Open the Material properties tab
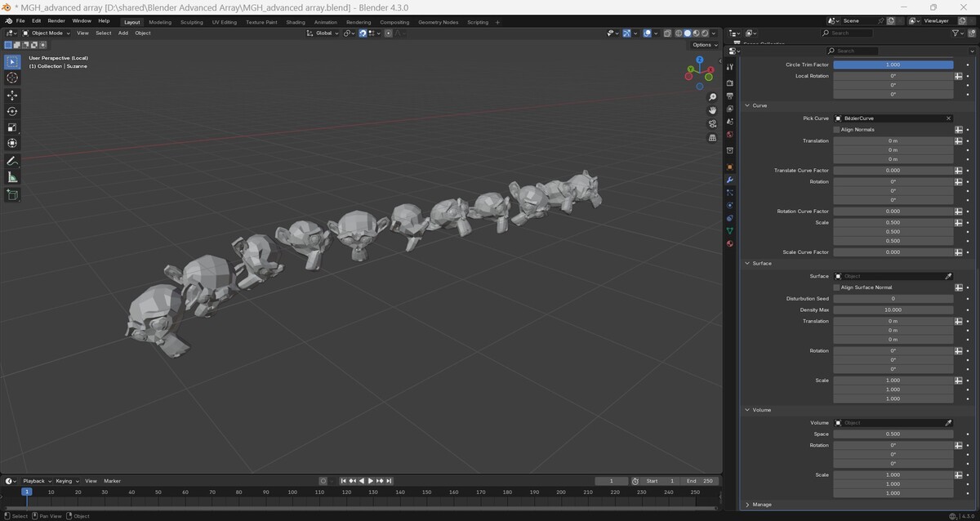This screenshot has width=980, height=521. [730, 243]
